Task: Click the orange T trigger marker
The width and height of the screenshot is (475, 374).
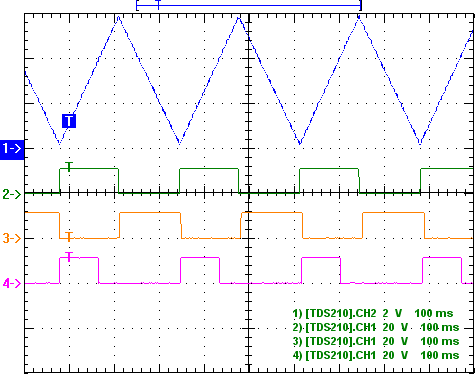Action: (x=69, y=237)
